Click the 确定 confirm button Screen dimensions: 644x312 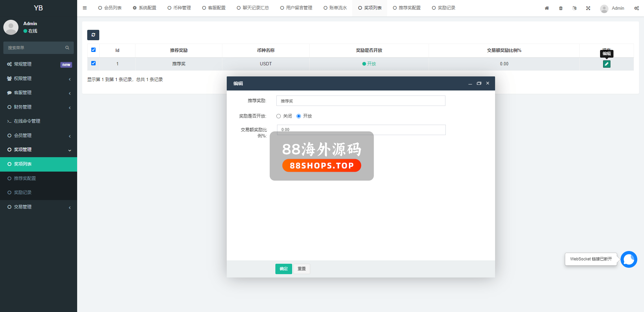tap(283, 269)
